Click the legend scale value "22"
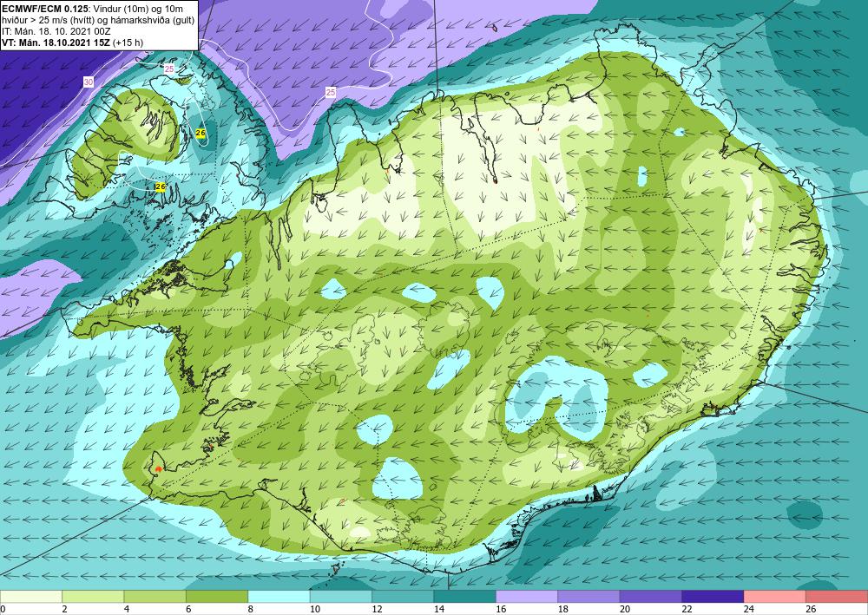This screenshot has width=868, height=615. (687, 609)
